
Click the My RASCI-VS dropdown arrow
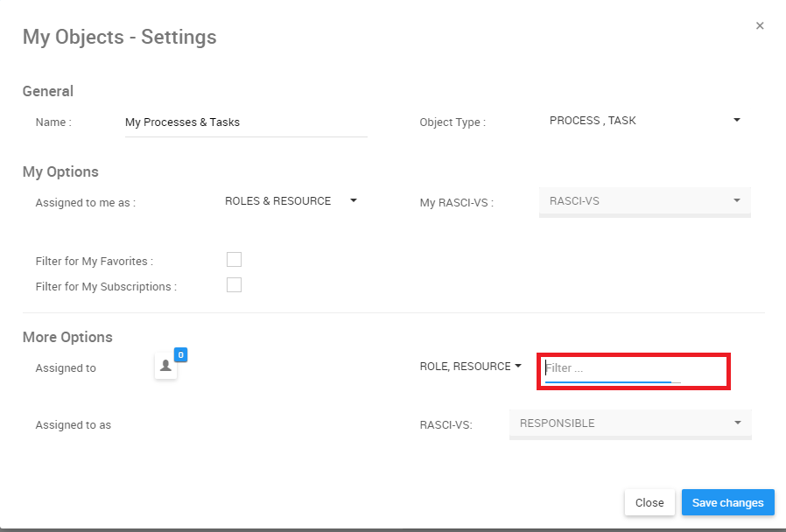click(737, 200)
